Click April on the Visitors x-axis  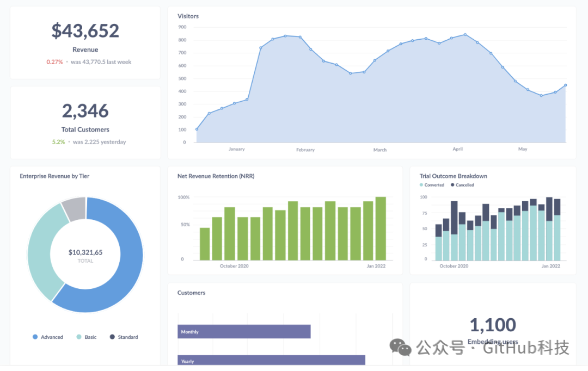click(x=457, y=149)
